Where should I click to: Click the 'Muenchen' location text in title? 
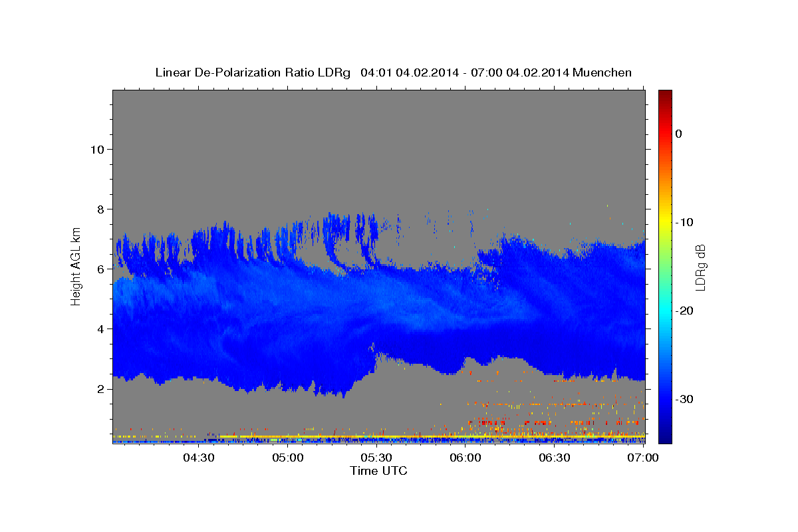603,72
